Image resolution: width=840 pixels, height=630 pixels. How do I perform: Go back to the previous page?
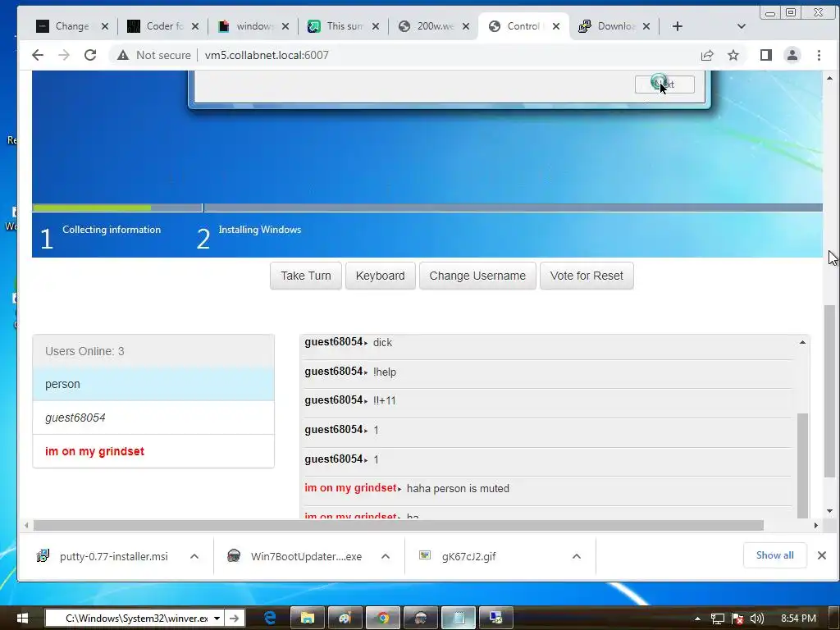coord(38,55)
